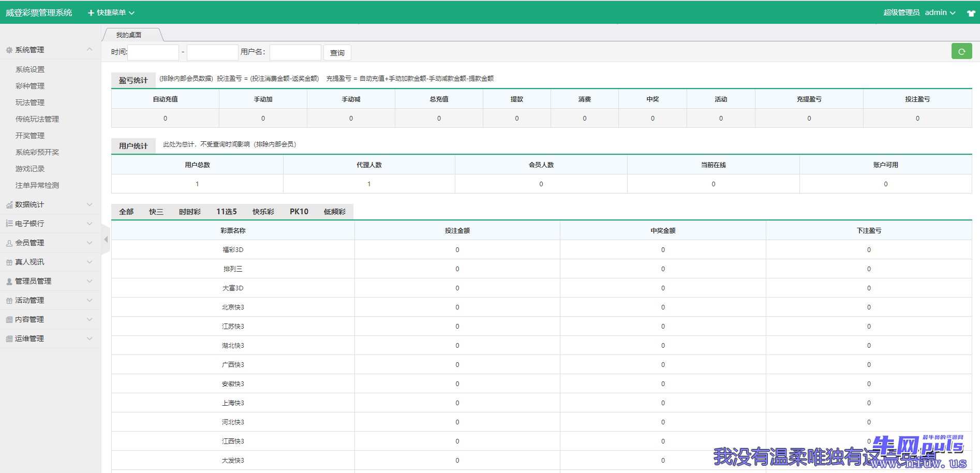The width and height of the screenshot is (980, 473).
Task: Open the admin account dropdown
Action: coord(940,12)
